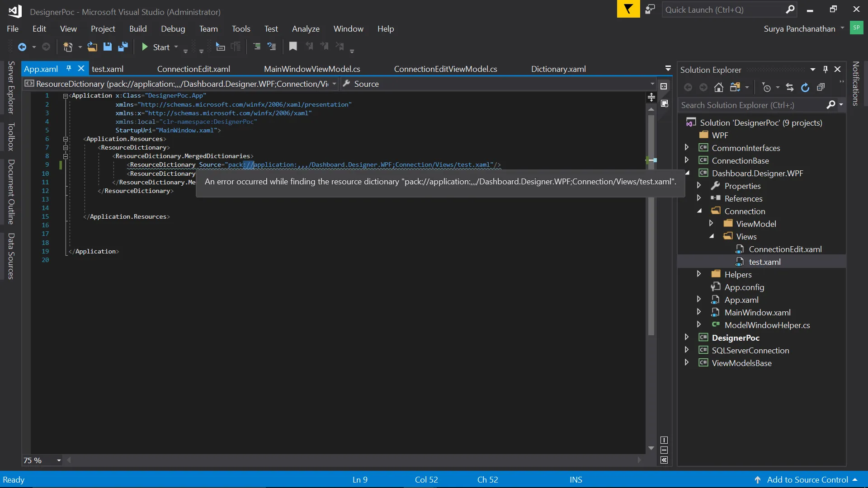This screenshot has width=868, height=488.
Task: Click the Search Solution Explorer field
Action: pos(750,105)
